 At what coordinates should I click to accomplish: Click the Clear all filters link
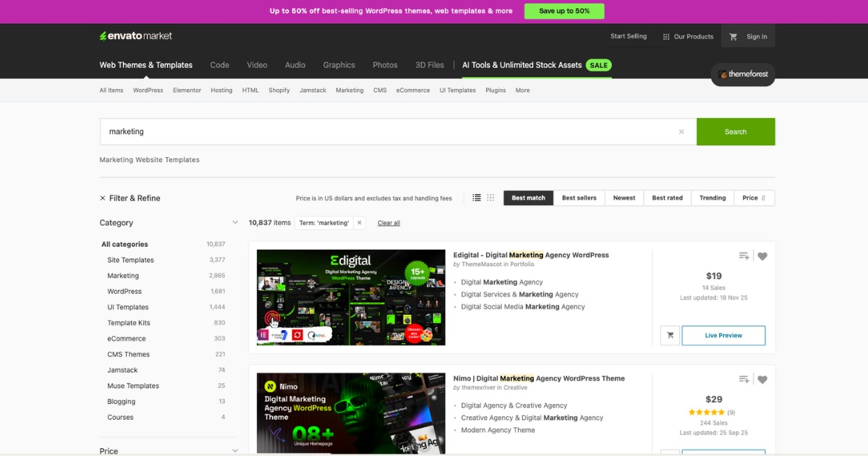[388, 222]
